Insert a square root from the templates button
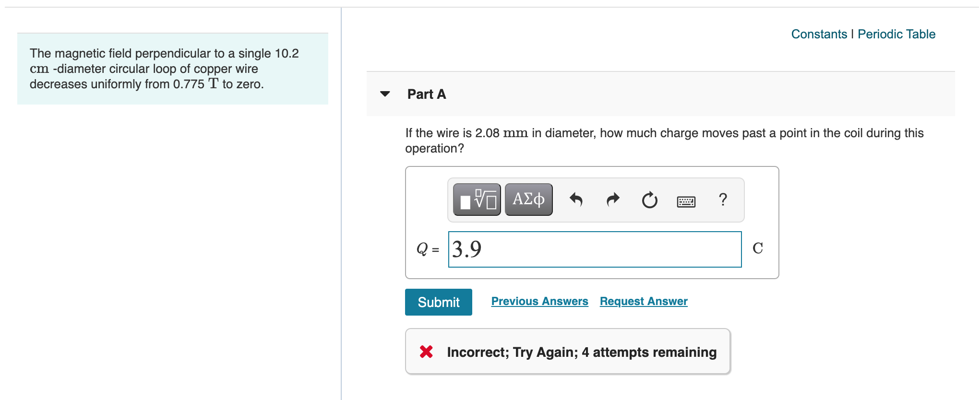This screenshot has height=400, width=980. pyautogui.click(x=476, y=199)
